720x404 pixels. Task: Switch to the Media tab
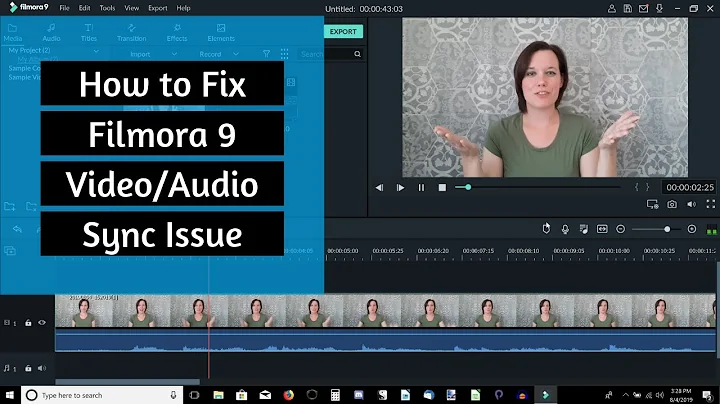coord(13,33)
